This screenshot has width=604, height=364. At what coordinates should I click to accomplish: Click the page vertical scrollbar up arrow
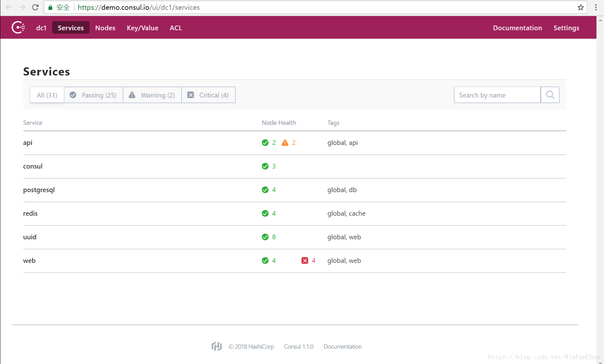click(x=600, y=20)
